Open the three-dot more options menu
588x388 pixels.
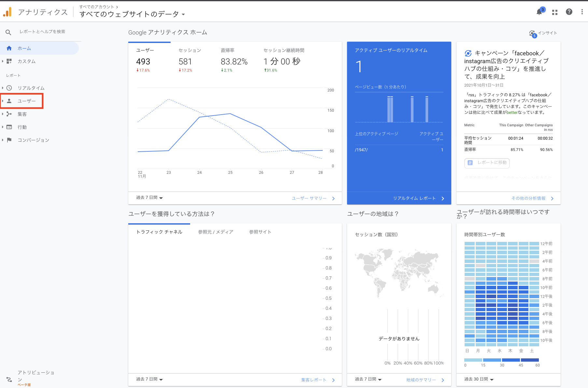582,12
